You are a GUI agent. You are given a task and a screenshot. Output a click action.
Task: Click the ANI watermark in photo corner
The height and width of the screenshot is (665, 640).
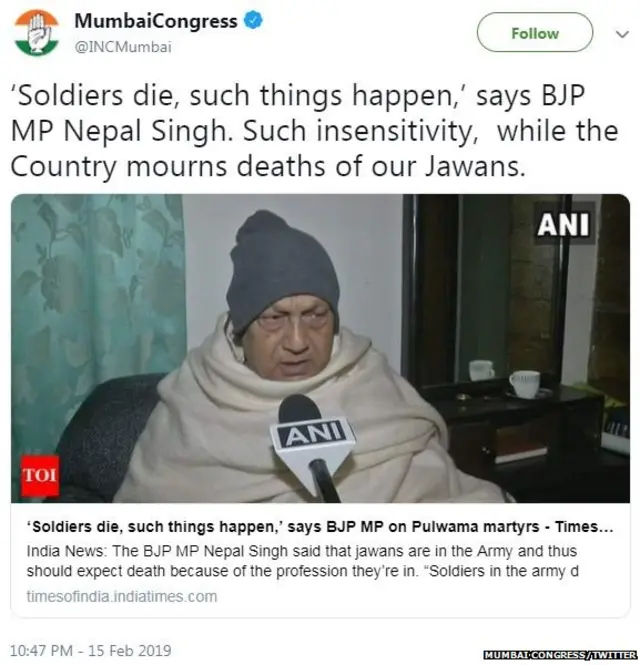tap(563, 224)
